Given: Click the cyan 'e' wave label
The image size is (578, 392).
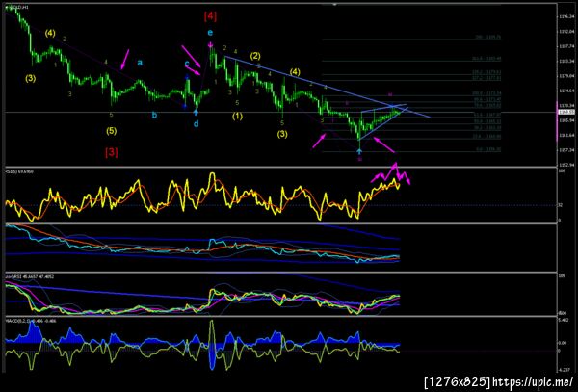Looking at the screenshot, I should tap(210, 33).
